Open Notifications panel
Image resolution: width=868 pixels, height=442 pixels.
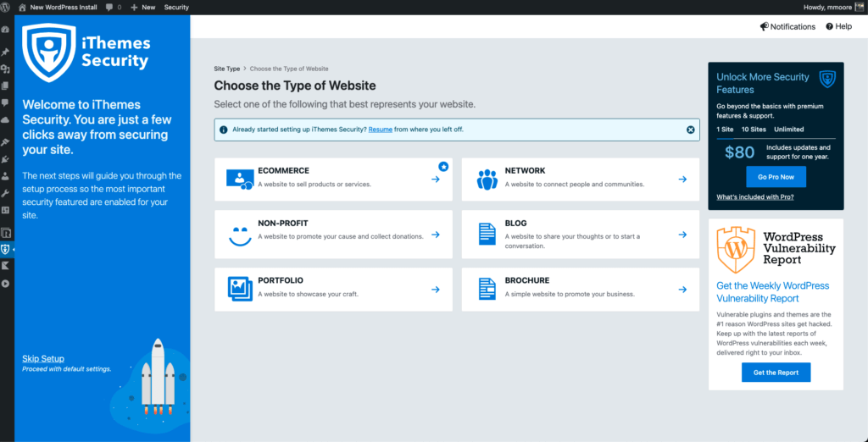[787, 26]
